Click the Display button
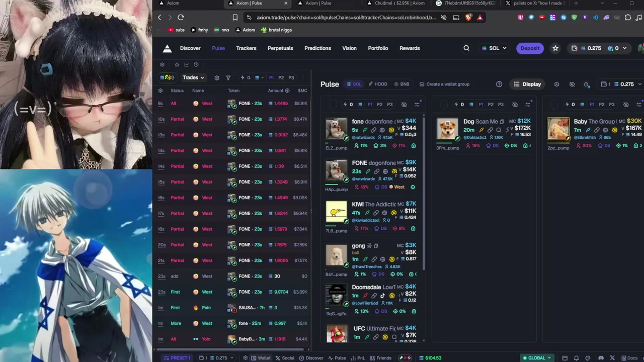The image size is (644, 362). (x=527, y=84)
